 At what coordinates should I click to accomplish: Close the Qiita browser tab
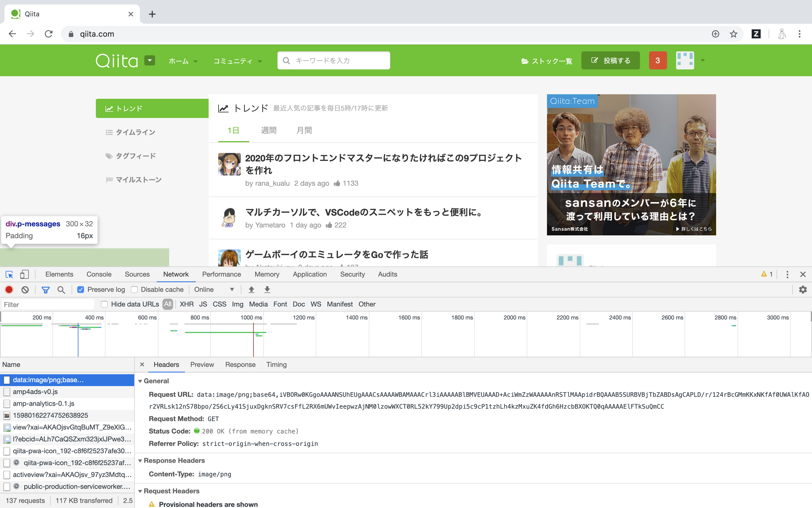pos(131,14)
